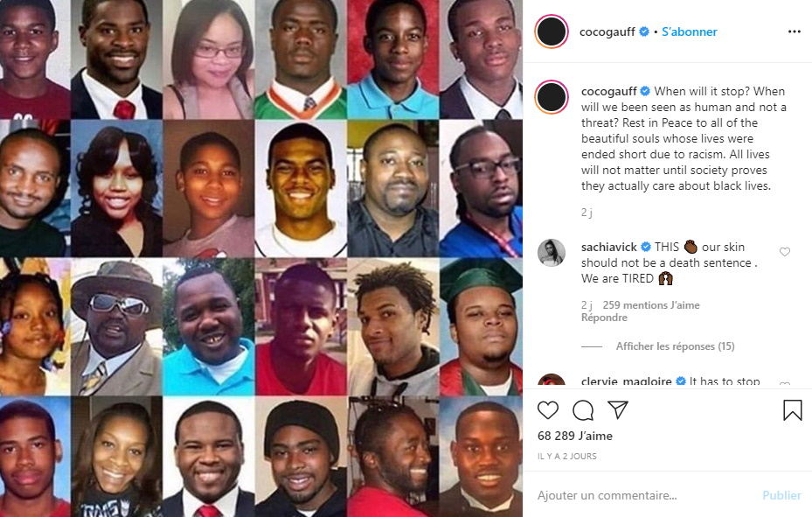Image resolution: width=812 pixels, height=517 pixels.
Task: Open the comment speech bubble icon
Action: [583, 410]
